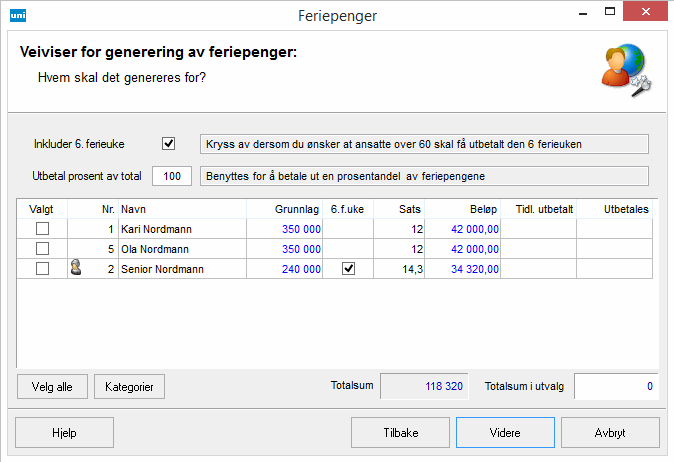674x462 pixels.
Task: Click the uni application icon in title bar
Action: [x=17, y=15]
